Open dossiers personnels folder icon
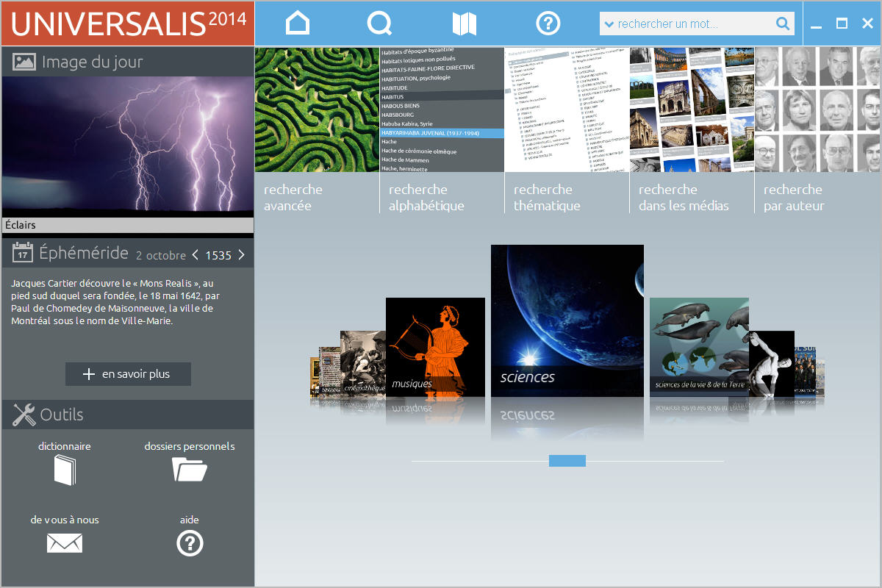The width and height of the screenshot is (882, 588). 190,469
